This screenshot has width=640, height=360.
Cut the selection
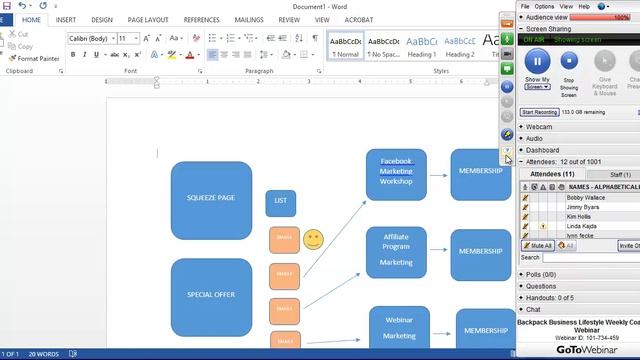click(18, 34)
